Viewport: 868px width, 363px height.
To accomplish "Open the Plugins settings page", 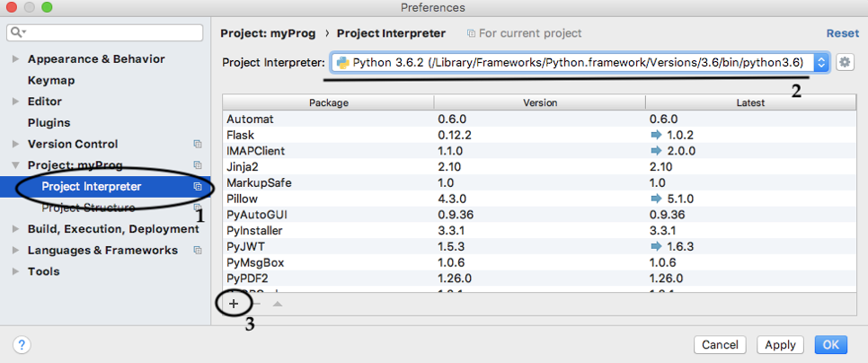I will pyautogui.click(x=49, y=122).
